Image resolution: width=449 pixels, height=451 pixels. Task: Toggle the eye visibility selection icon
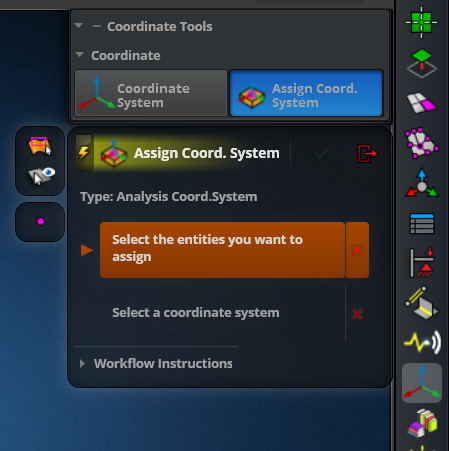pyautogui.click(x=41, y=175)
